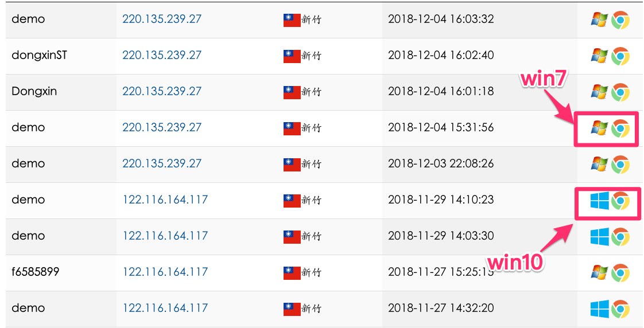Click the Windows 10 icon for the 14:03:30 login
This screenshot has height=328, width=644.
(599, 236)
